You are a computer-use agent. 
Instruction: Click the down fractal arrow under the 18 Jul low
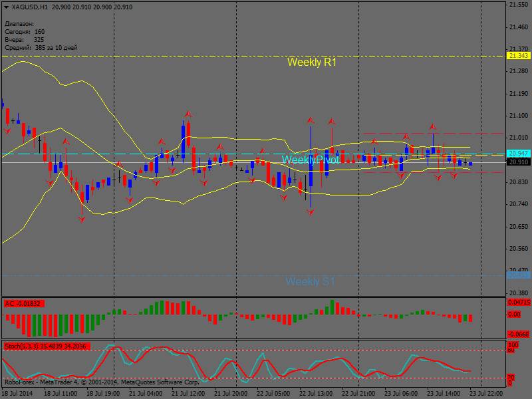tap(82, 219)
